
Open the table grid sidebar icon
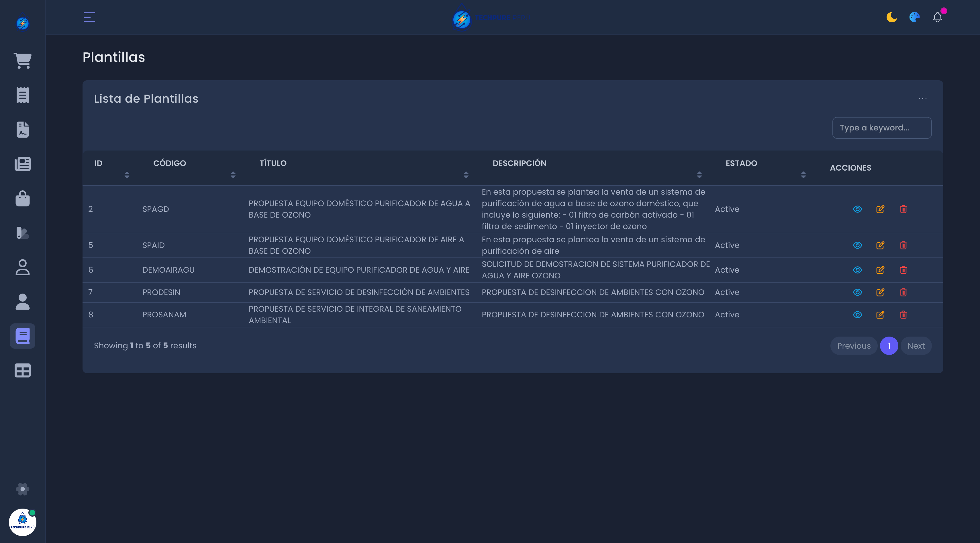click(22, 370)
